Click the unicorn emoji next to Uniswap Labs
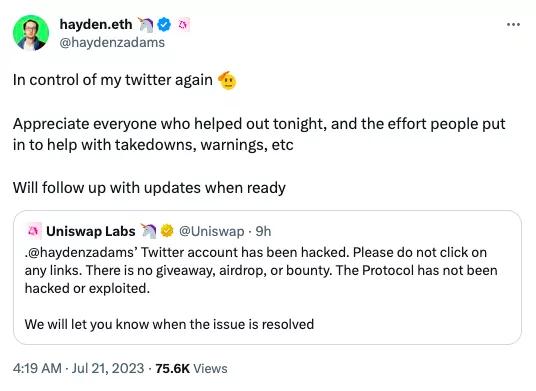536x391 pixels. pyautogui.click(x=149, y=231)
